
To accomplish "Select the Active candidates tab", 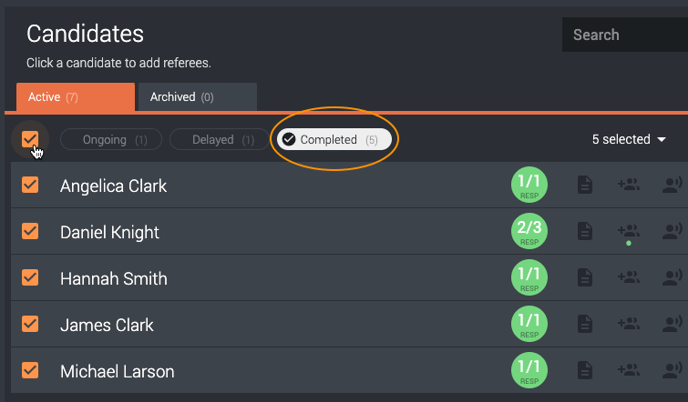I will (75, 97).
